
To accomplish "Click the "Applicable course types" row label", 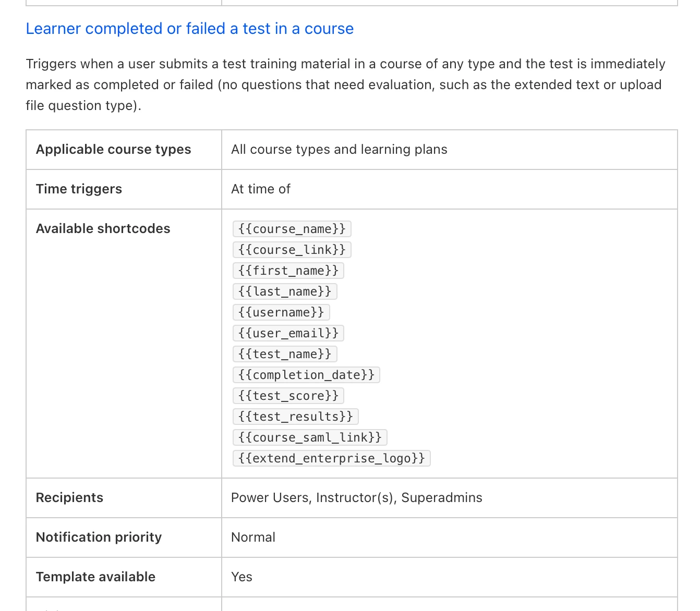I will click(113, 150).
